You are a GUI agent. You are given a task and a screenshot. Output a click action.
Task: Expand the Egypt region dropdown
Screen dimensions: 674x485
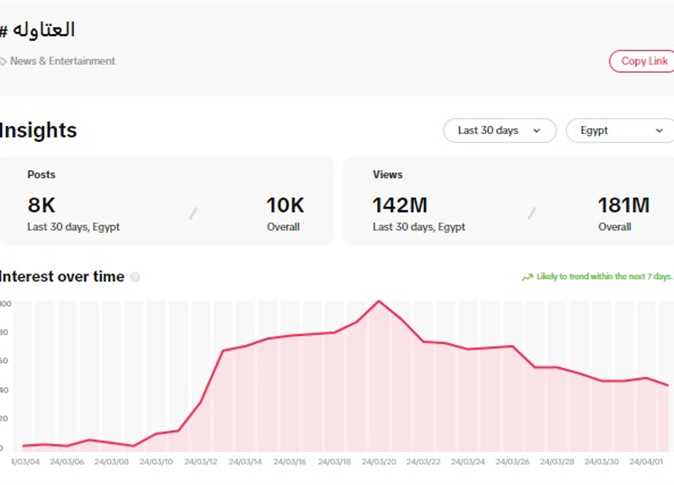[x=620, y=130]
